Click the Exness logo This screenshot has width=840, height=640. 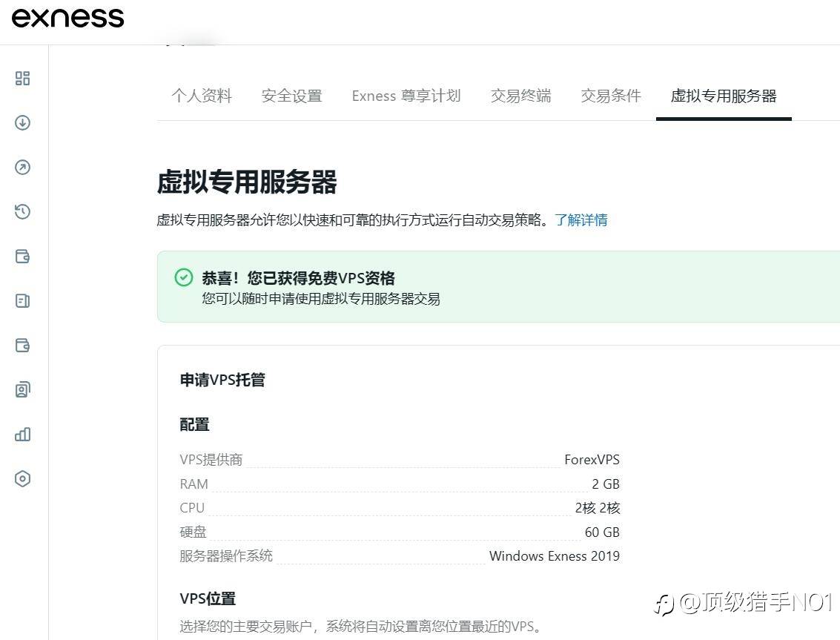(x=68, y=18)
